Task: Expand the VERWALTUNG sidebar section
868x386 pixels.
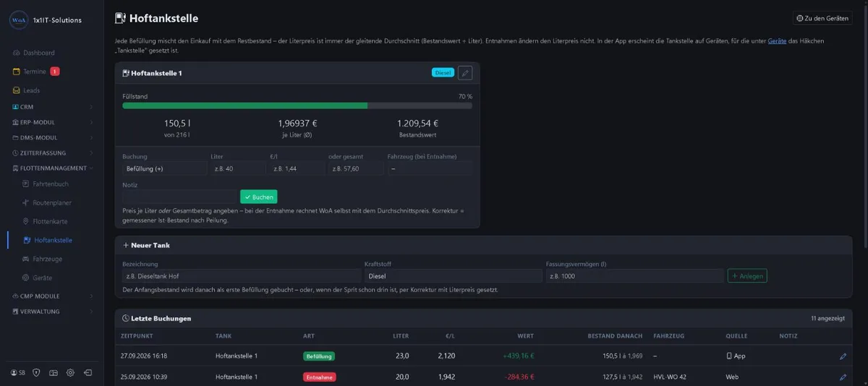Action: [x=52, y=312]
